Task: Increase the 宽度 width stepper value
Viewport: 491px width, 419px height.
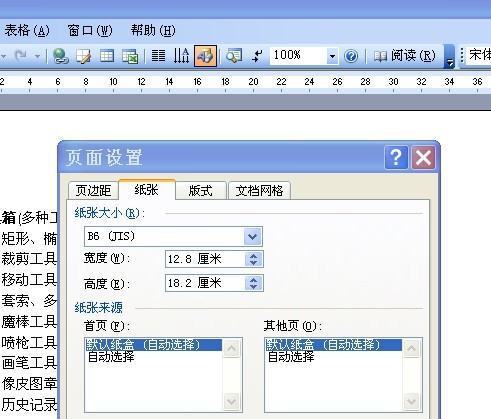Action: coord(253,256)
